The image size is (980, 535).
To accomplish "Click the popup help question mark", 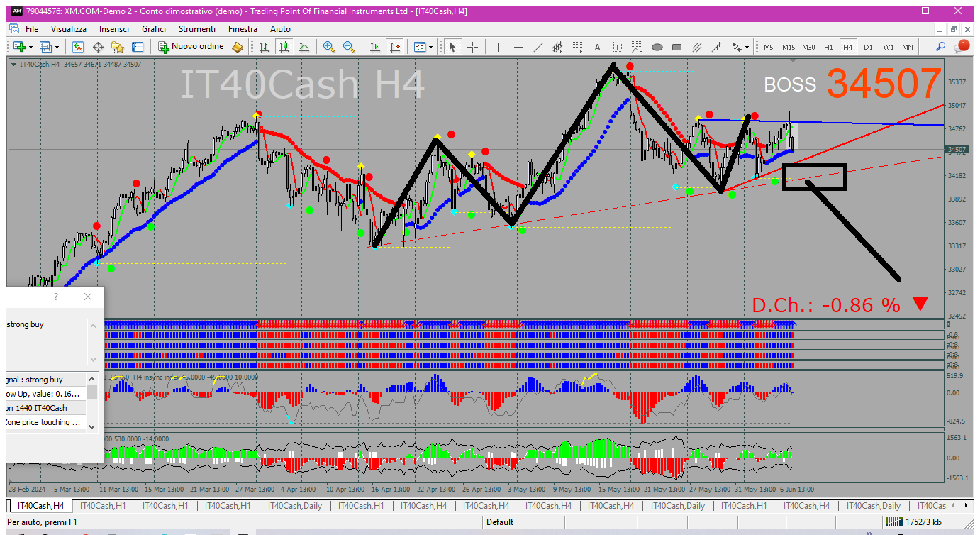I will click(56, 297).
